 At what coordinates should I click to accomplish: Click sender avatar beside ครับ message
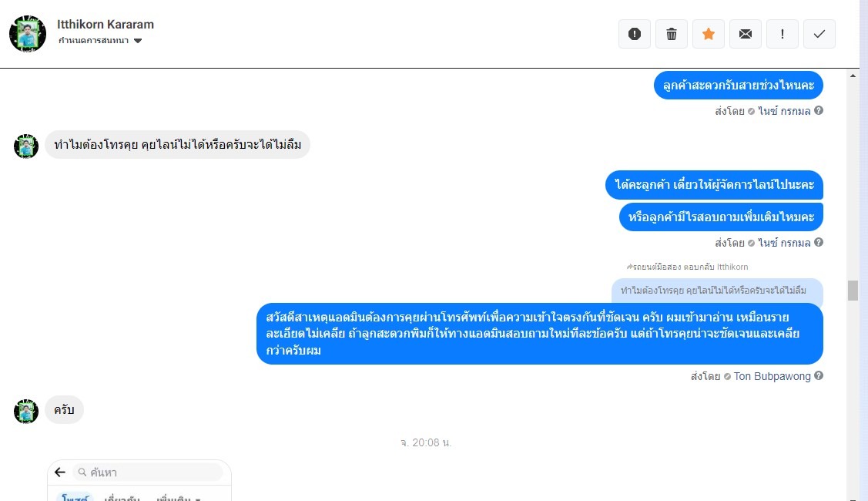point(26,412)
